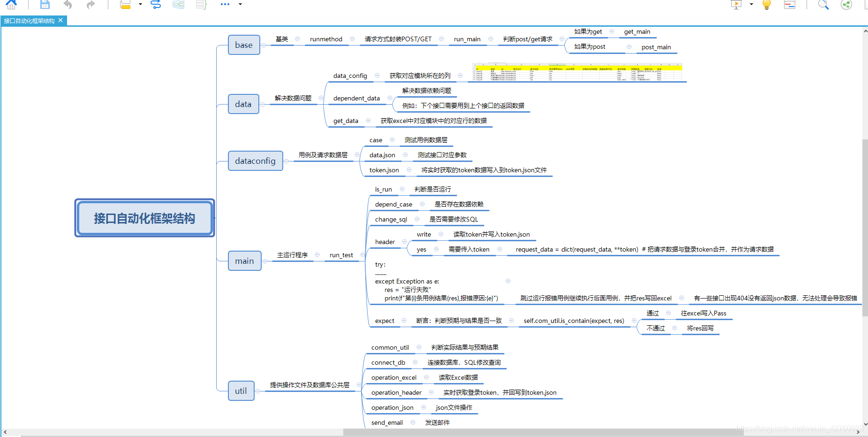868x437 pixels.
Task: Click the boundary icon in the toolbar
Action: point(178,5)
